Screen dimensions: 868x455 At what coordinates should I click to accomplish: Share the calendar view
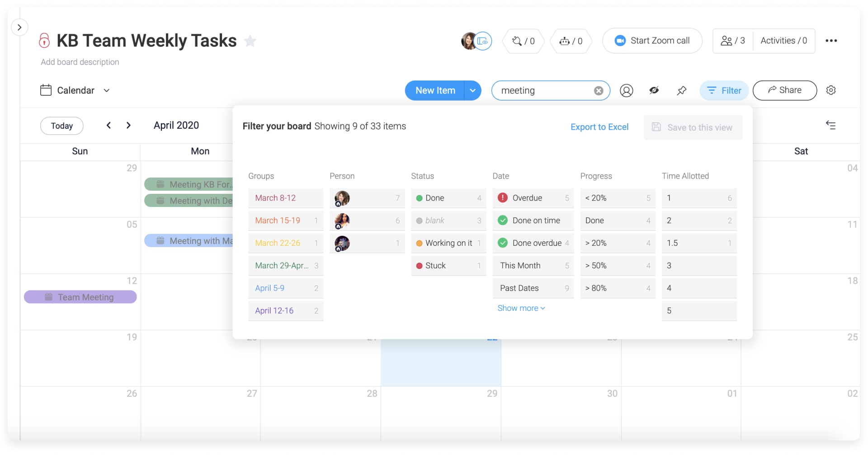784,90
